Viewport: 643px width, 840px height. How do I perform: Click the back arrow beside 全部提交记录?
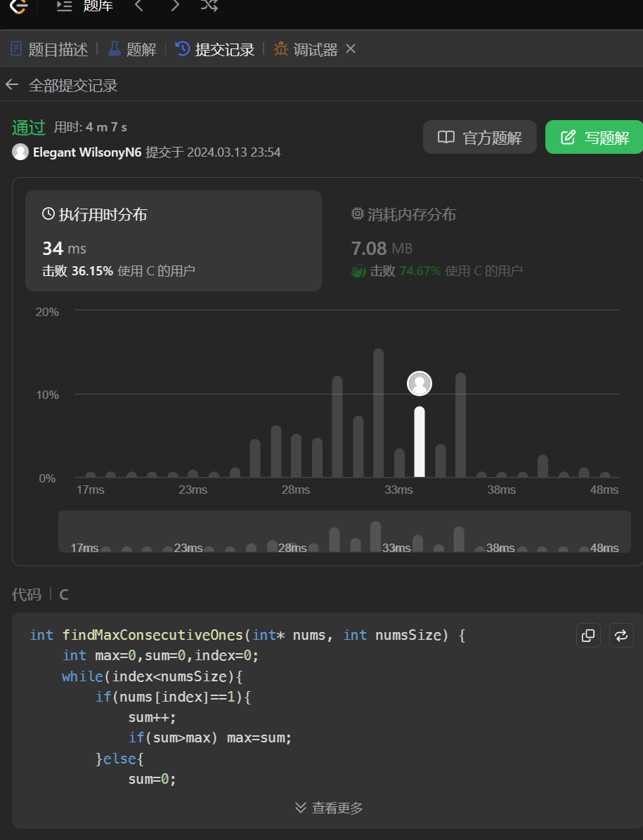point(12,86)
